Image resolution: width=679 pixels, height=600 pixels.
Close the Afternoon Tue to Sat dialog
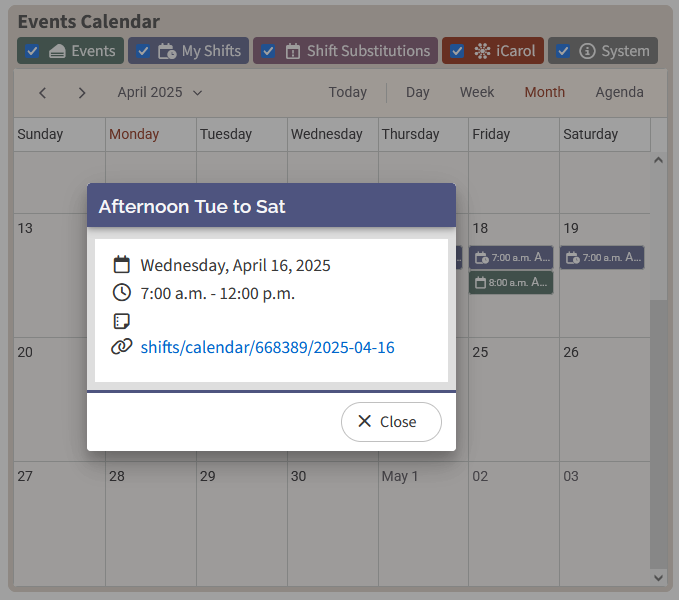click(391, 422)
